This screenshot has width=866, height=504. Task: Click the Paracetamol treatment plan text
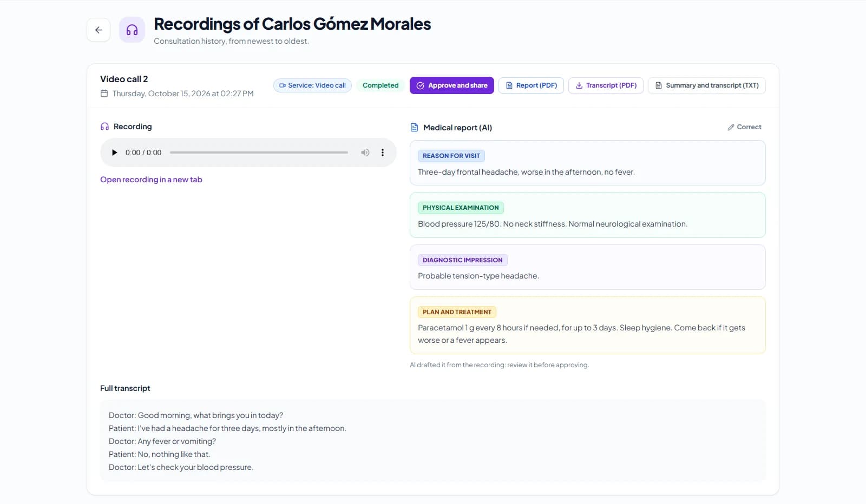pos(581,334)
